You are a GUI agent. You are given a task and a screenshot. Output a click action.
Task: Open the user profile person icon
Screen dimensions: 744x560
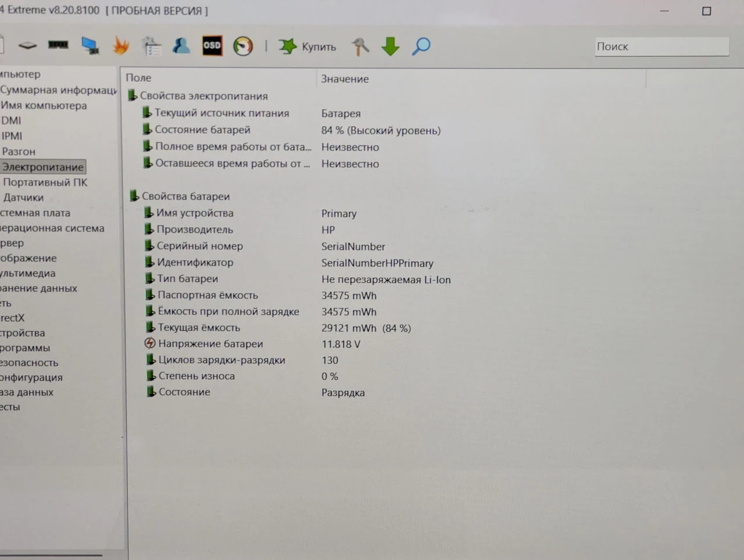[x=181, y=45]
